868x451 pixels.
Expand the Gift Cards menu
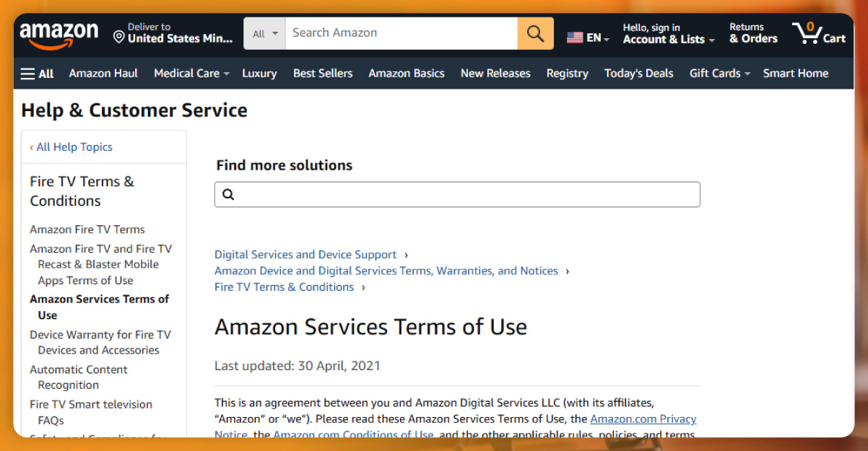pos(719,74)
